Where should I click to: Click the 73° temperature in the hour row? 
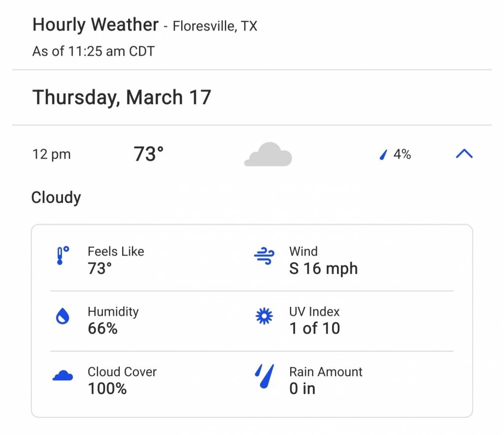(148, 154)
